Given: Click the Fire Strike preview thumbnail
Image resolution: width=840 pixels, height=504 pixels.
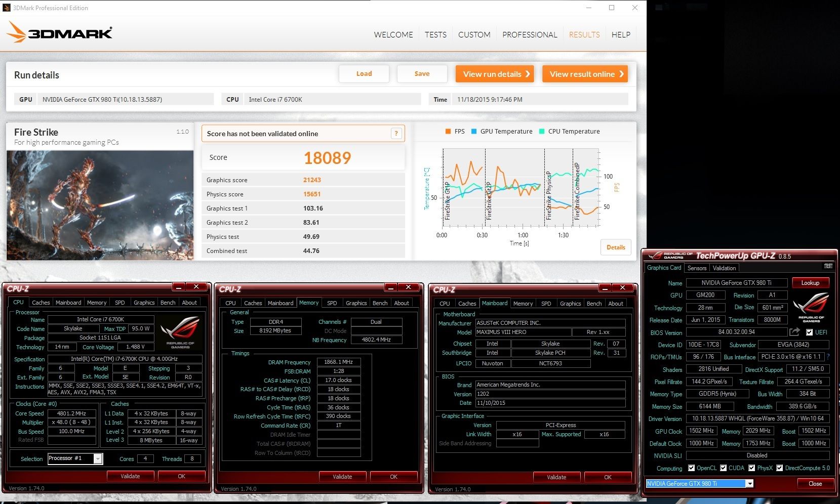Looking at the screenshot, I should click(x=100, y=205).
